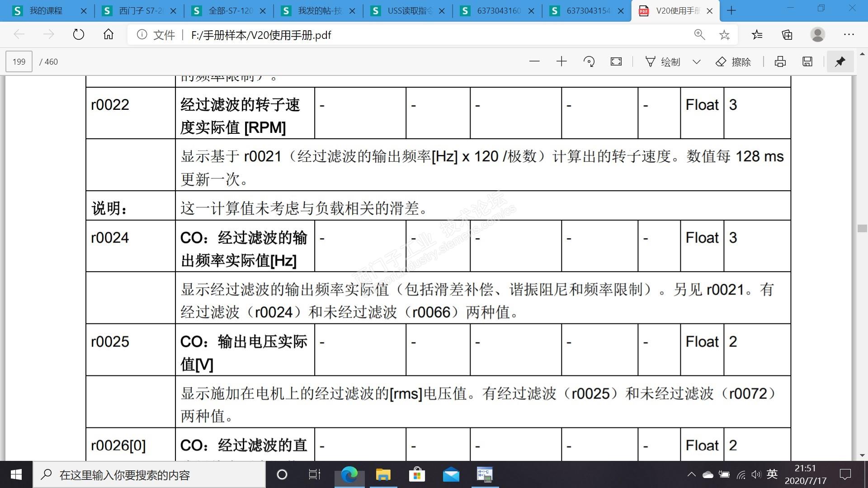Switch to the USS读取指令 tab

[x=409, y=10]
